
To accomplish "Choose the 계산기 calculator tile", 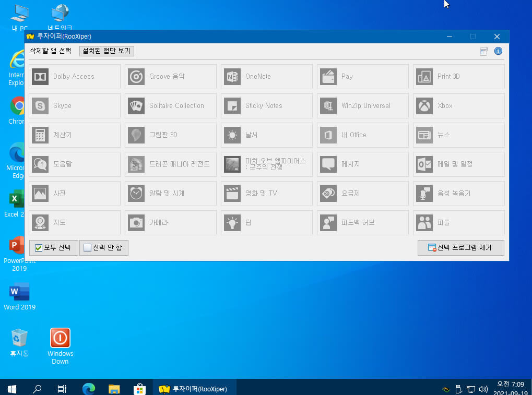I will point(75,135).
